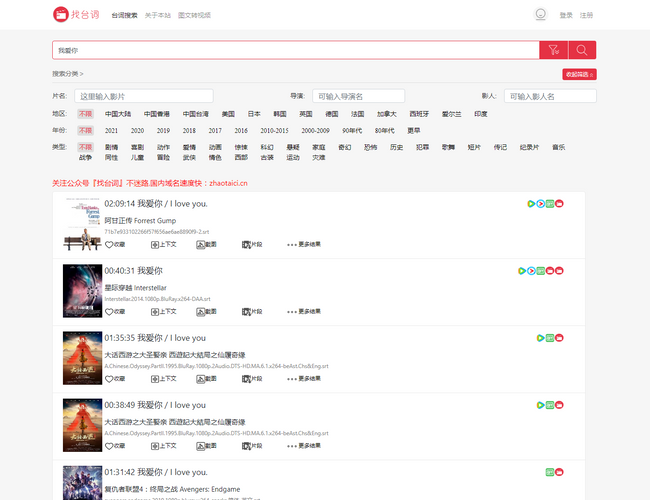Collapse filters with the 收起筛选 button
Image resolution: width=650 pixels, height=500 pixels.
pyautogui.click(x=579, y=74)
